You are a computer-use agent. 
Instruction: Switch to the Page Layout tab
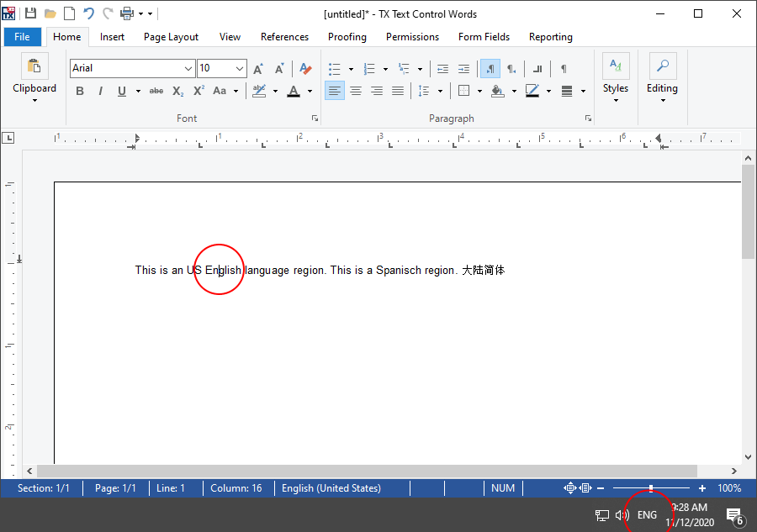point(171,37)
